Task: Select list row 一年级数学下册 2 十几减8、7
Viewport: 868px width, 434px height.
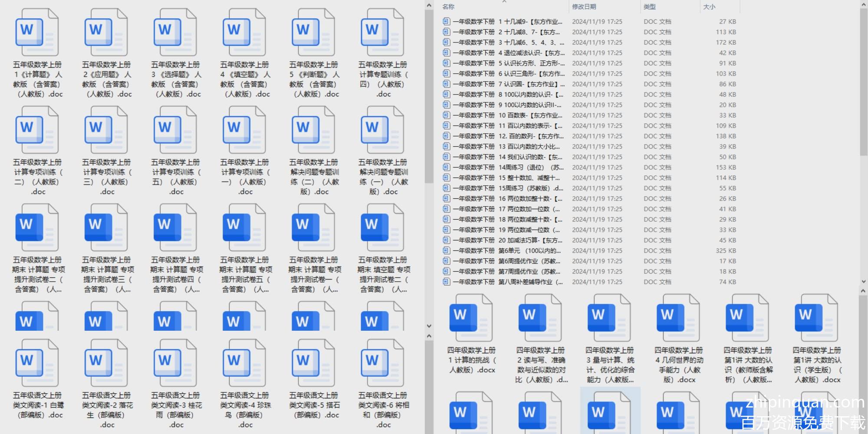Action: (589, 32)
